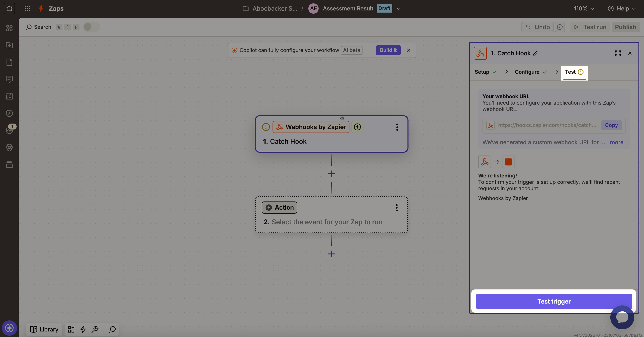The image size is (644, 337).
Task: Rename step via pencil icon
Action: point(536,53)
